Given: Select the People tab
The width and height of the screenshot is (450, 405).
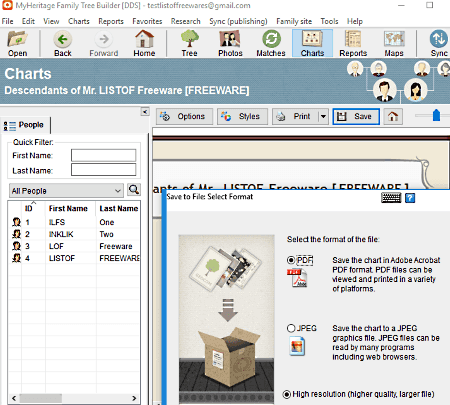Looking at the screenshot, I should click(x=25, y=125).
